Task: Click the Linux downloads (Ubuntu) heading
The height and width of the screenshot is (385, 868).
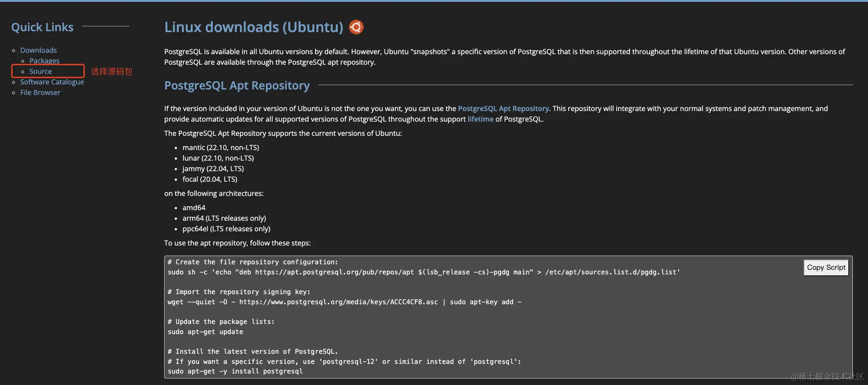Action: coord(254,27)
